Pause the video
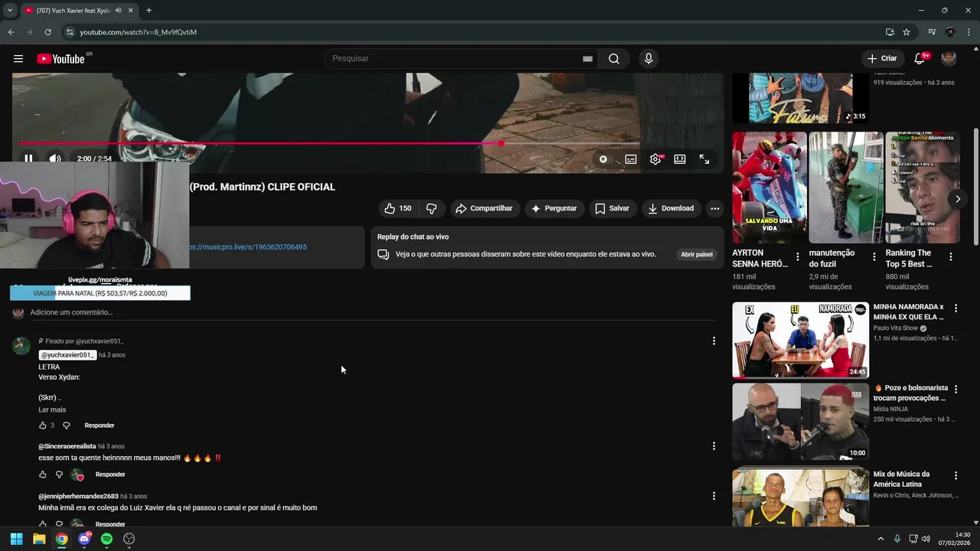This screenshot has height=551, width=980. pos(28,158)
